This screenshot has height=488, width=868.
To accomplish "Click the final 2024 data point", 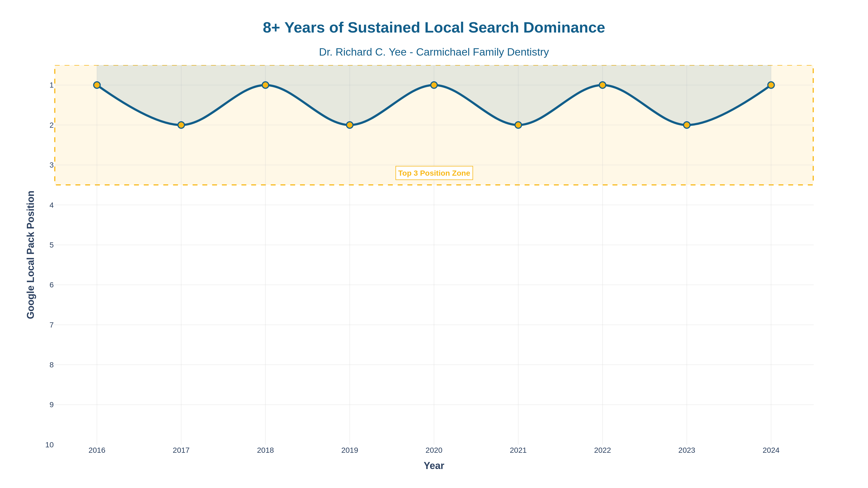I will (772, 85).
